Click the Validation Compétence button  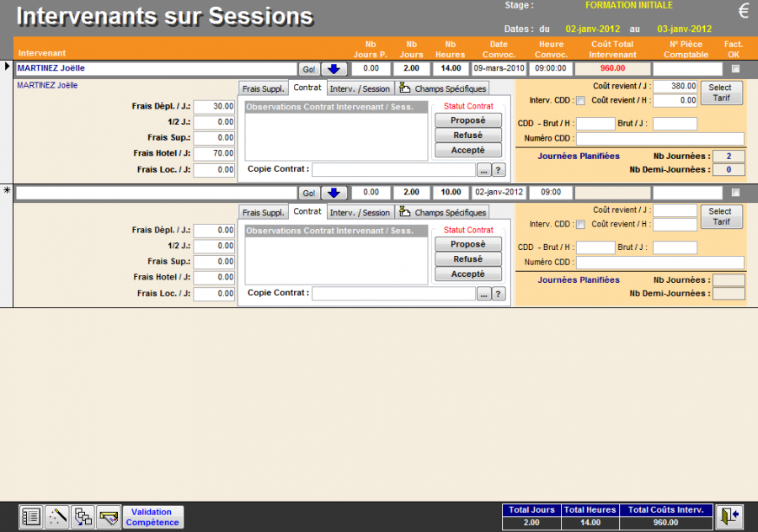click(x=152, y=517)
